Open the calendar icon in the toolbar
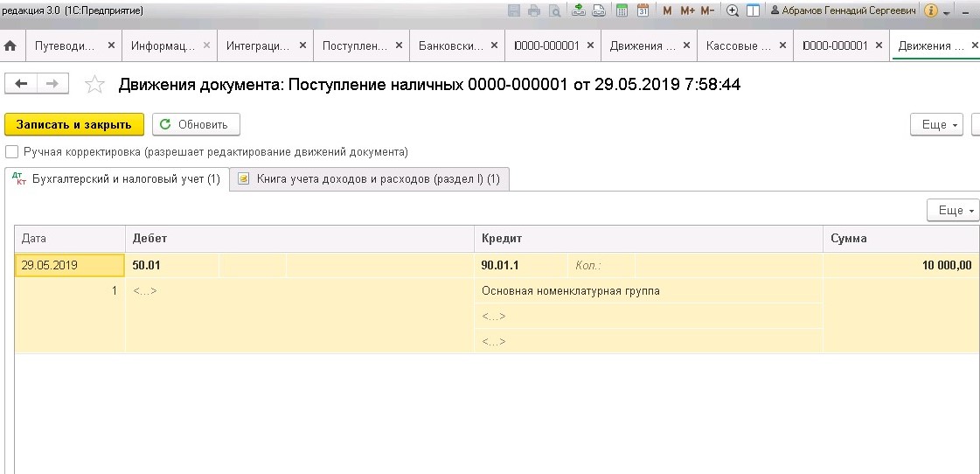Image resolution: width=980 pixels, height=474 pixels. click(x=643, y=10)
